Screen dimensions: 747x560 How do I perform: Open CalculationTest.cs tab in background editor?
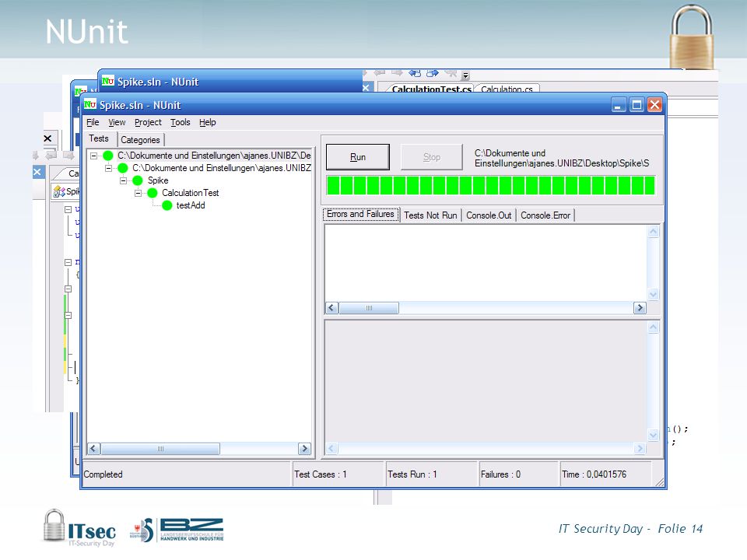tap(431, 89)
